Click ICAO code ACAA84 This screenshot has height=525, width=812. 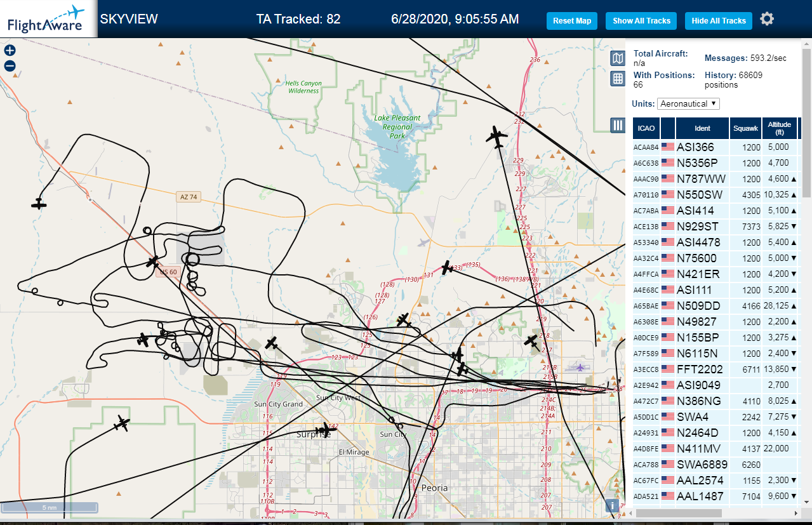646,147
